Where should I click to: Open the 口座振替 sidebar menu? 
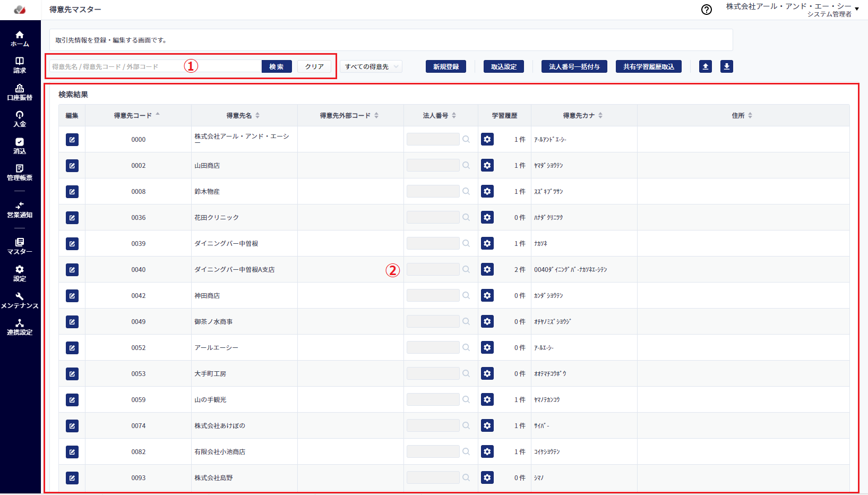[20, 92]
